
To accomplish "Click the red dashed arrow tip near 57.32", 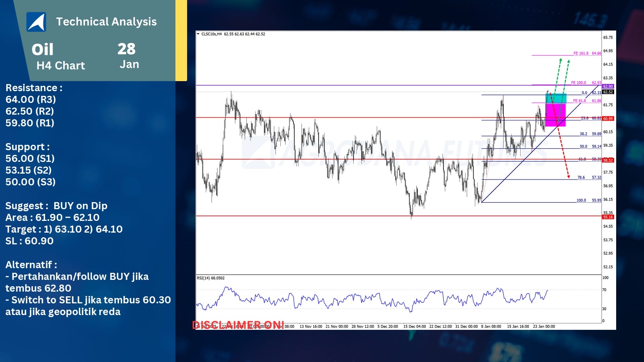I will (569, 177).
